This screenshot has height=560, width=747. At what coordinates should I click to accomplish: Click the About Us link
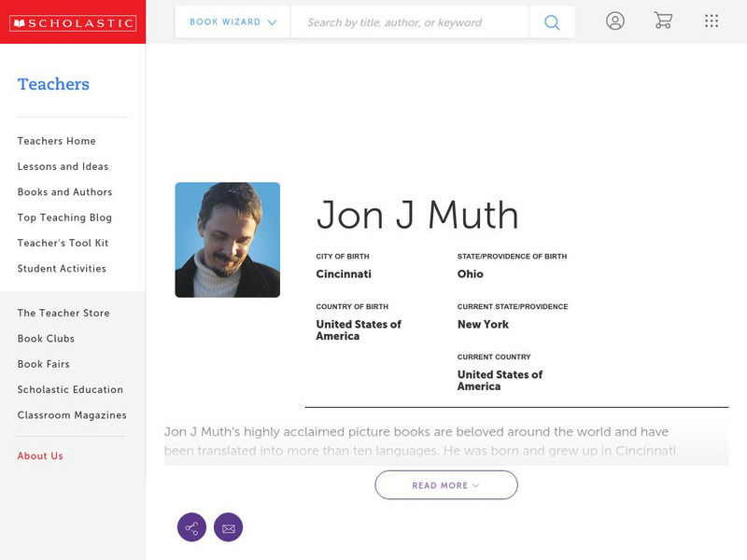pos(40,456)
